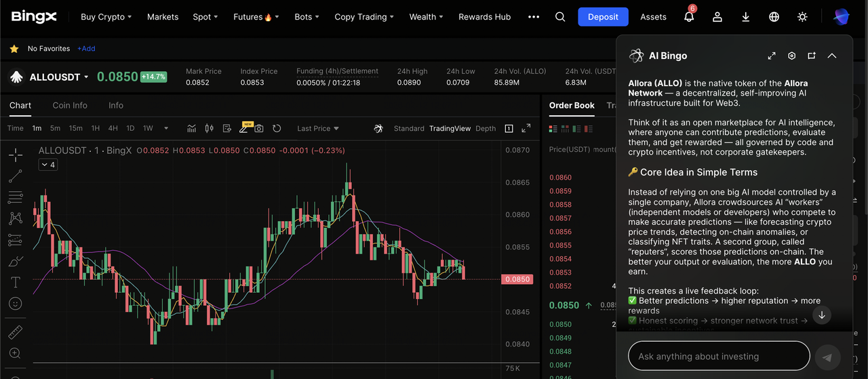Viewport: 868px width, 379px height.
Task: Open the Last Price dropdown
Action: [317, 128]
